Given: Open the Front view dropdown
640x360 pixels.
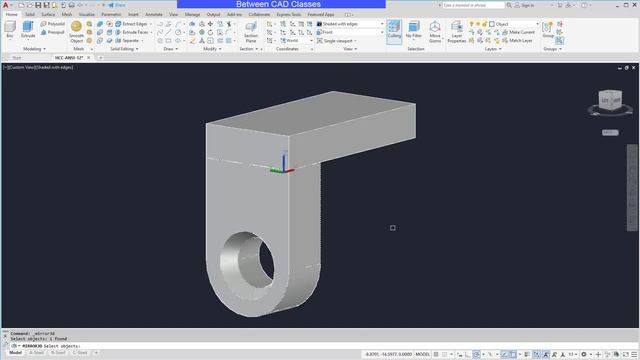Looking at the screenshot, I should [x=350, y=32].
